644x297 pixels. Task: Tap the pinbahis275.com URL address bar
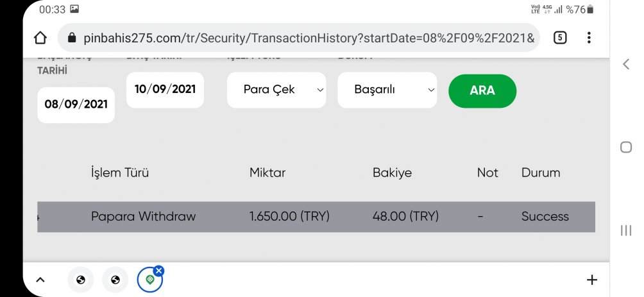point(299,38)
